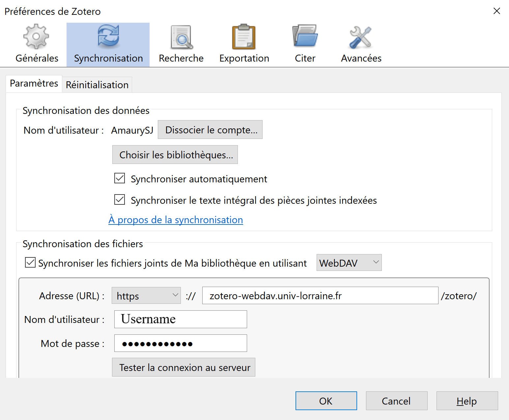This screenshot has width=509, height=420.
Task: Click Tester la connexion au serveur
Action: click(x=184, y=367)
